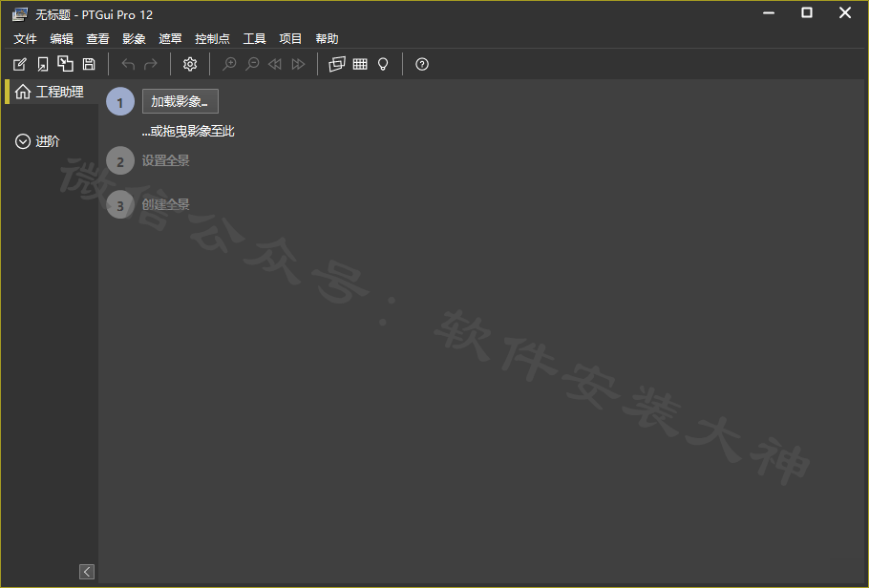Click the Apply Template toolbar icon
The image size is (869, 588).
[65, 64]
